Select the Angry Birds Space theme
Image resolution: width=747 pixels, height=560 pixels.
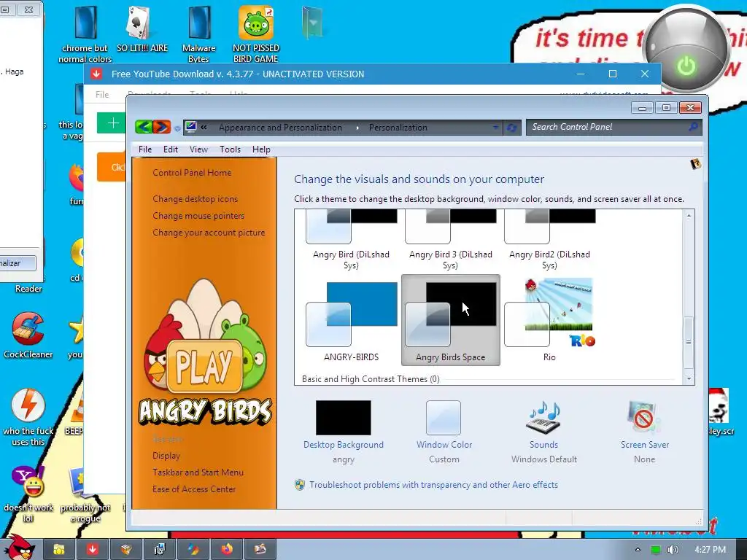(x=450, y=321)
